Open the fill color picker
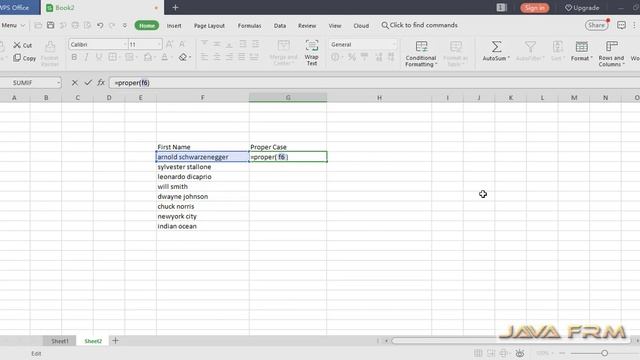 (x=148, y=58)
